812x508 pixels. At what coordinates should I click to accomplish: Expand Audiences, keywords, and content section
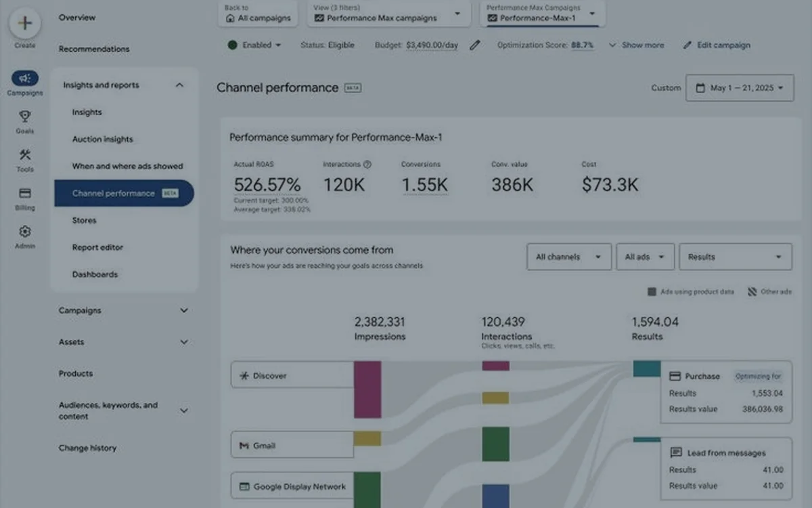pos(184,410)
